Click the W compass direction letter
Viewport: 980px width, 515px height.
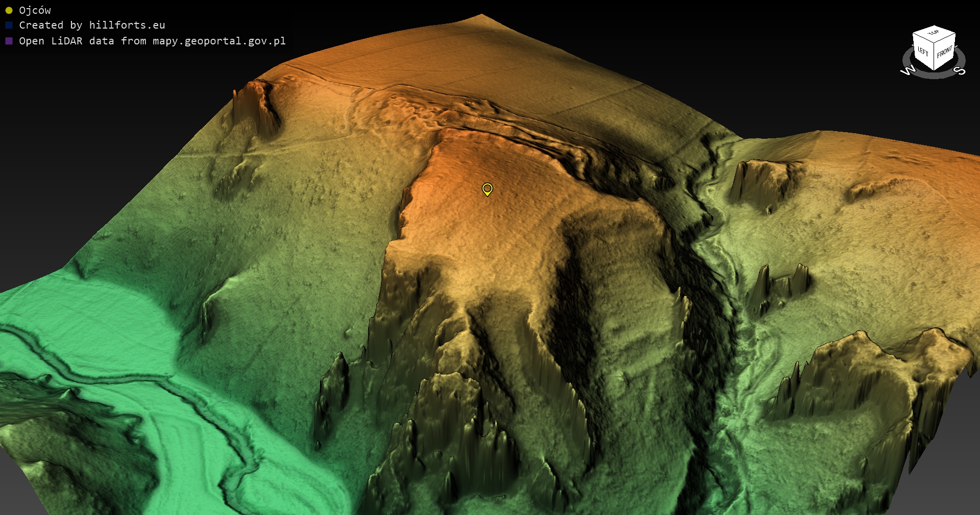[x=908, y=70]
